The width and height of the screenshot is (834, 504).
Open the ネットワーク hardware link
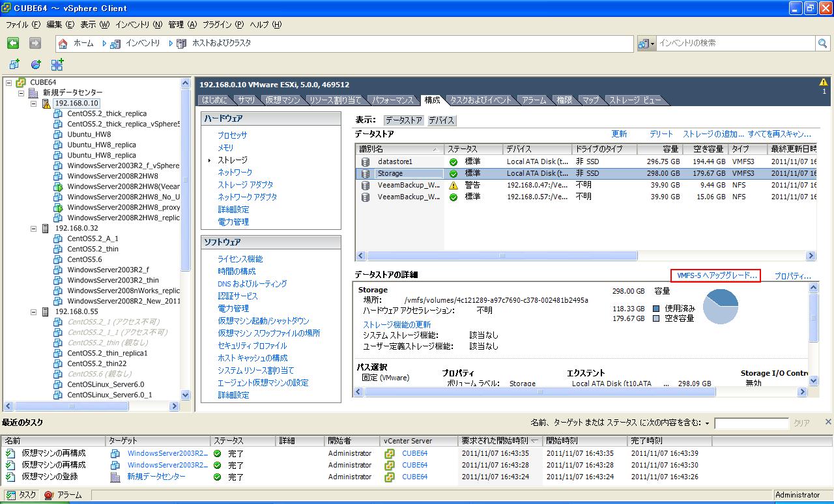(235, 173)
